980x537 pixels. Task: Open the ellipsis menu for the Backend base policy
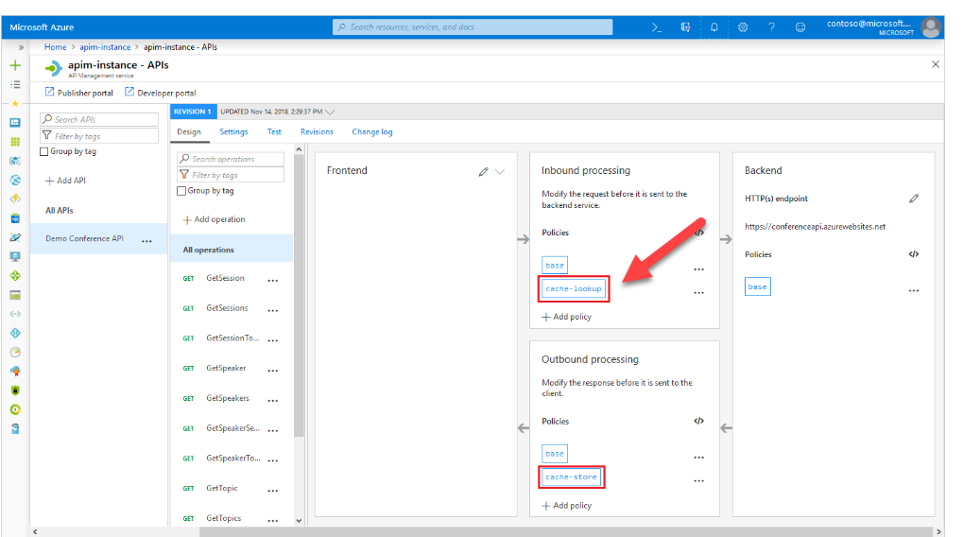click(x=914, y=290)
